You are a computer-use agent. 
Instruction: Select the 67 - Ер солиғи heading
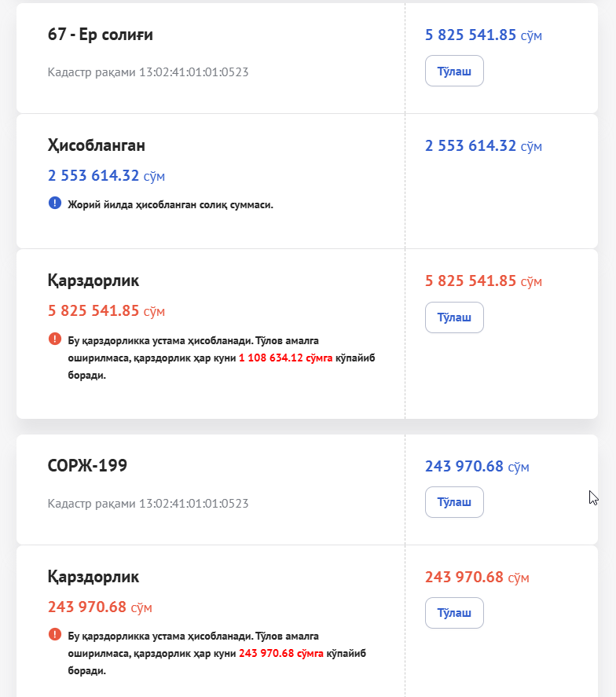pos(101,35)
